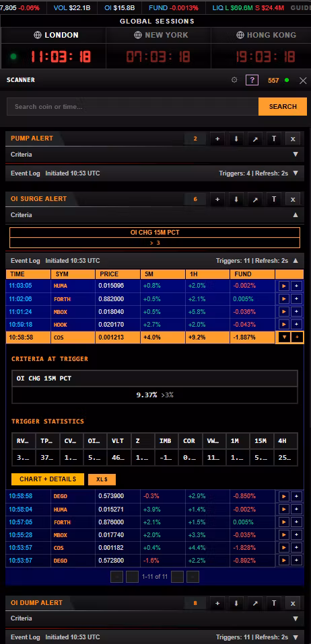This screenshot has height=644, width=311.
Task: Click the T button on OI Surge Alert
Action: [x=274, y=199]
